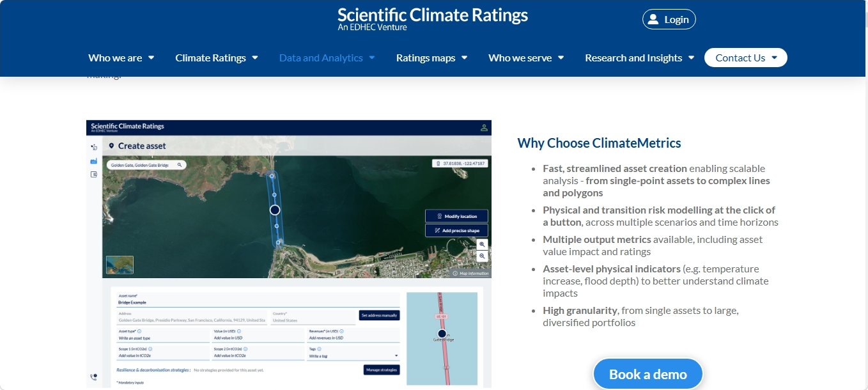
Task: Click the info icon next to Tags
Action: [x=319, y=349]
